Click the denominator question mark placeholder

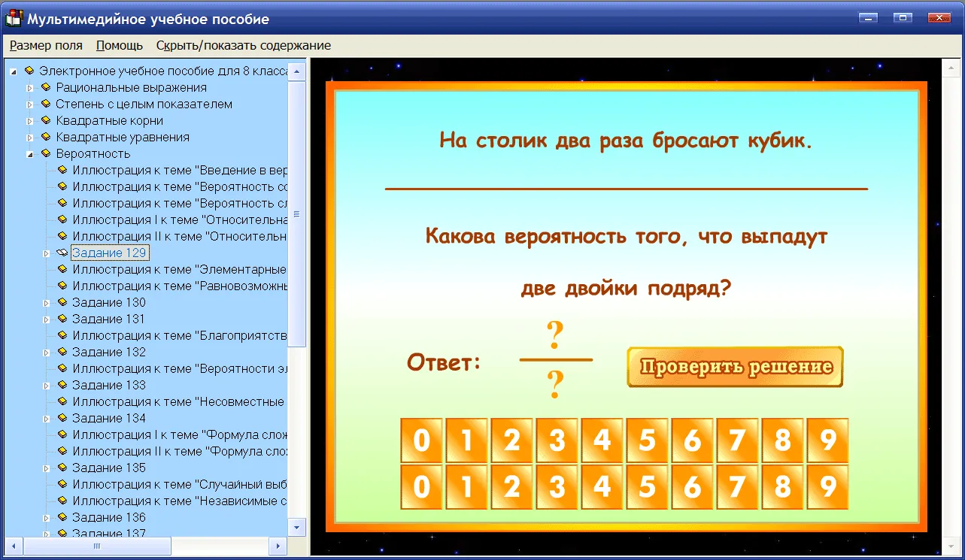555,385
